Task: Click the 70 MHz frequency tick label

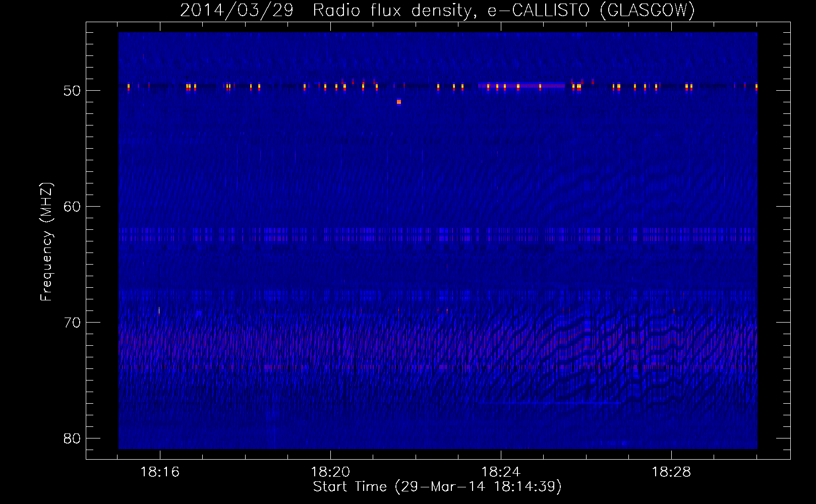Action: (72, 323)
